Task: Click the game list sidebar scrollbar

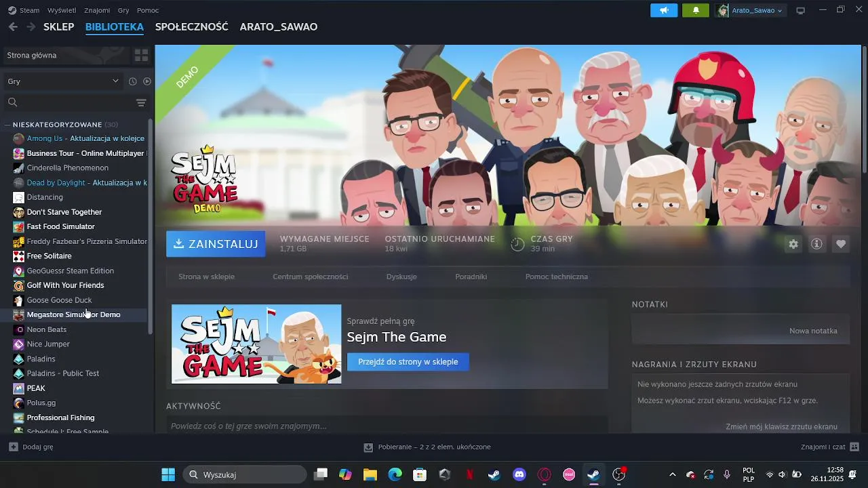Action: click(x=151, y=227)
